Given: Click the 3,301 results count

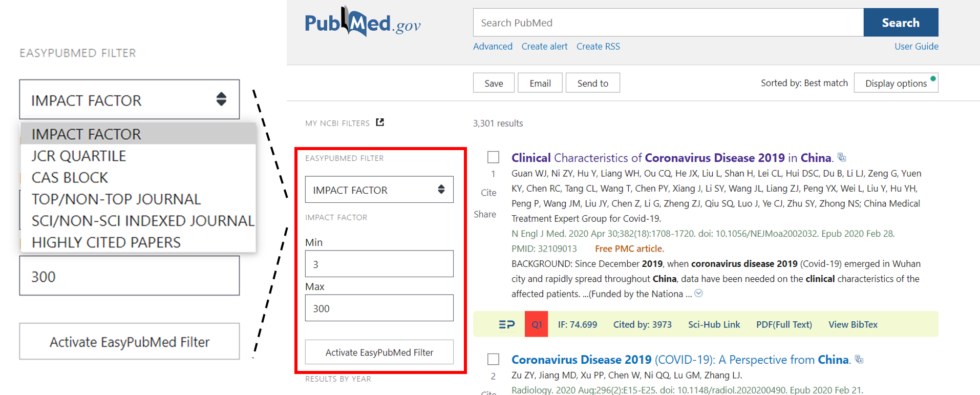Looking at the screenshot, I should [x=498, y=123].
